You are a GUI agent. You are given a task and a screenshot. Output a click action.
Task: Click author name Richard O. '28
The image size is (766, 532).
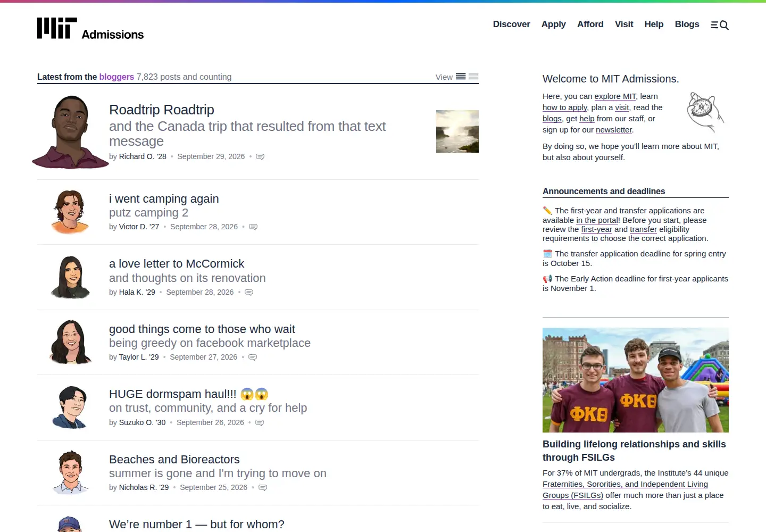coord(143,157)
